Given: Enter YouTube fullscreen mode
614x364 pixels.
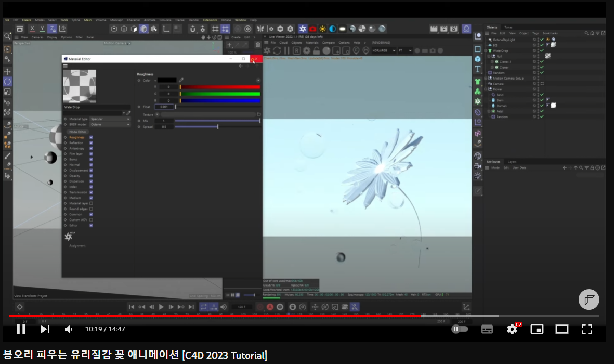Looking at the screenshot, I should click(586, 329).
